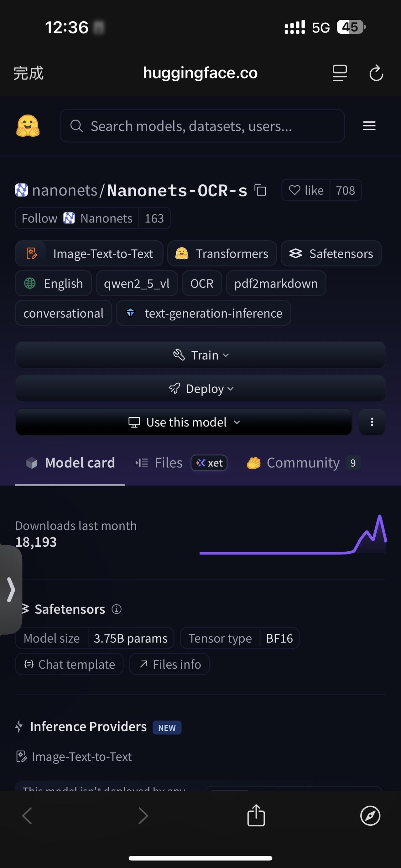Switch to the Files tab

tap(169, 463)
